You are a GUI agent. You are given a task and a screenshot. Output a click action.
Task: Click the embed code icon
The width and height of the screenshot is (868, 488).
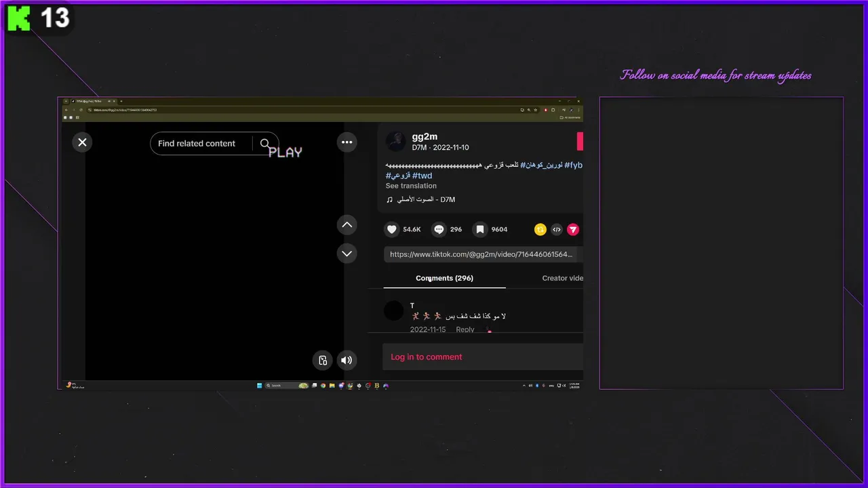pyautogui.click(x=557, y=230)
